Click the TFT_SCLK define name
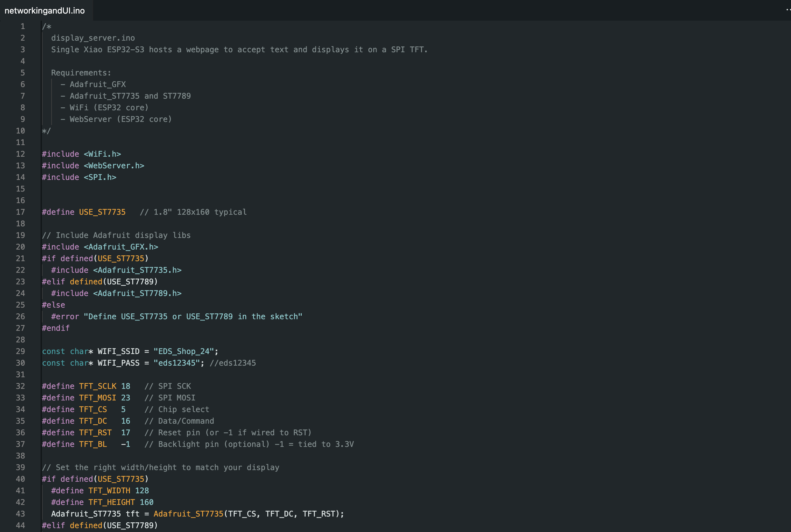The width and height of the screenshot is (791, 532). pyautogui.click(x=98, y=386)
